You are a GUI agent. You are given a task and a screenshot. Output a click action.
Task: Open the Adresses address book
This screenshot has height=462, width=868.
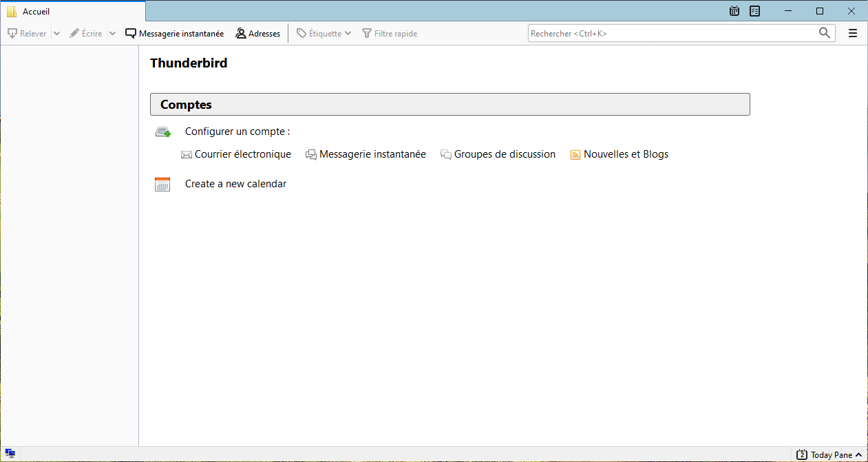258,33
